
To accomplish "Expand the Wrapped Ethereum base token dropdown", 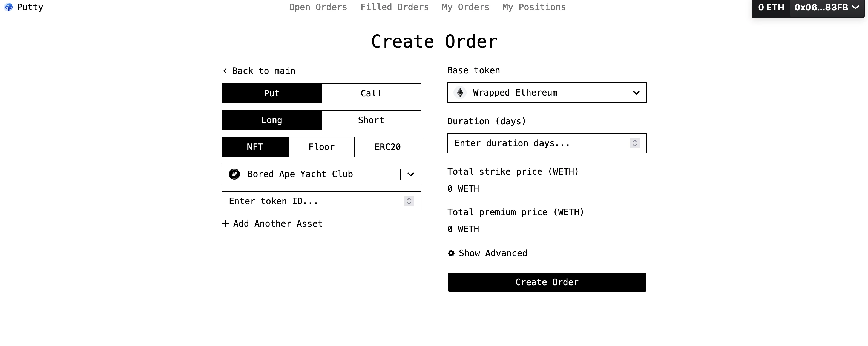I will [636, 93].
